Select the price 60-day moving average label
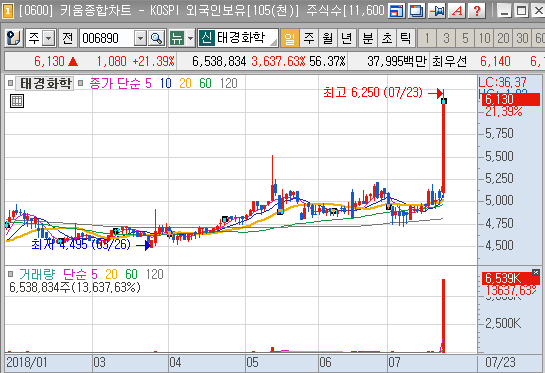The width and height of the screenshot is (545, 373). click(x=205, y=83)
